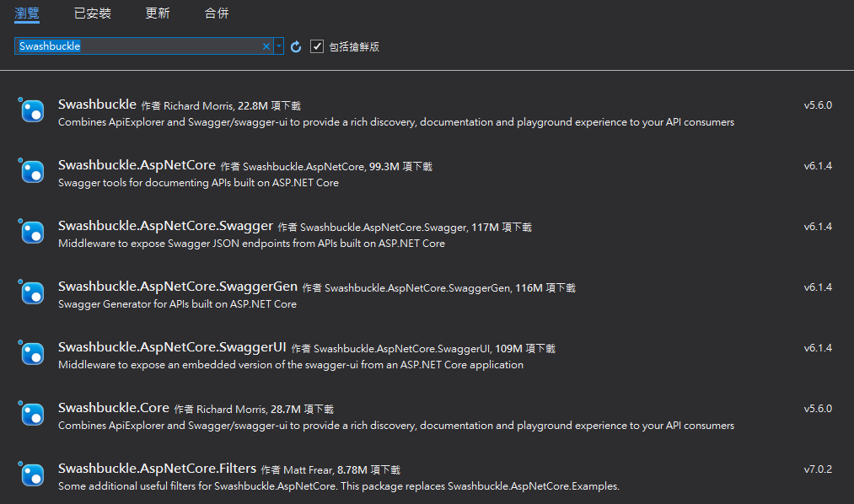Click the 'Swagger Generator for APIs' description

[x=178, y=304]
